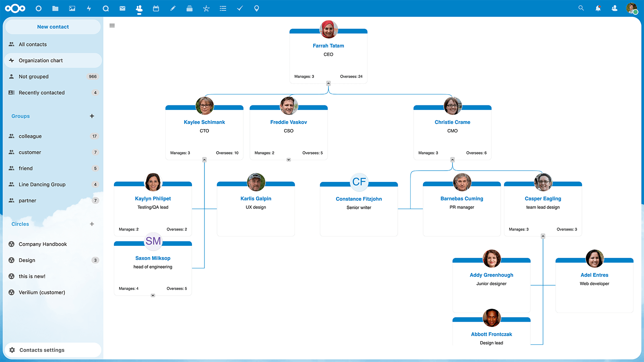Open the Mail app from the toolbar
Viewport: 644px width, 362px height.
pos(122,8)
